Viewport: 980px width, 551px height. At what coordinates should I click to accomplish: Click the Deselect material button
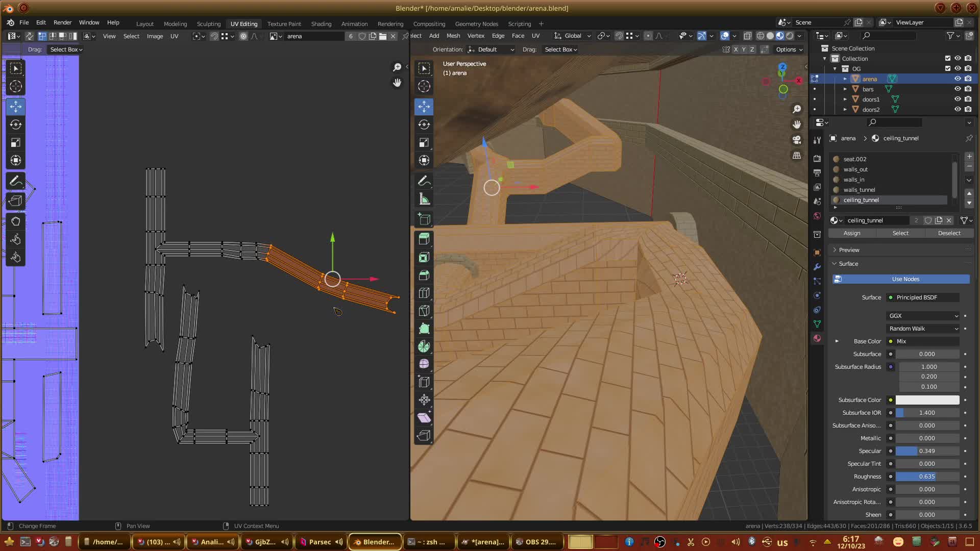[x=949, y=233]
